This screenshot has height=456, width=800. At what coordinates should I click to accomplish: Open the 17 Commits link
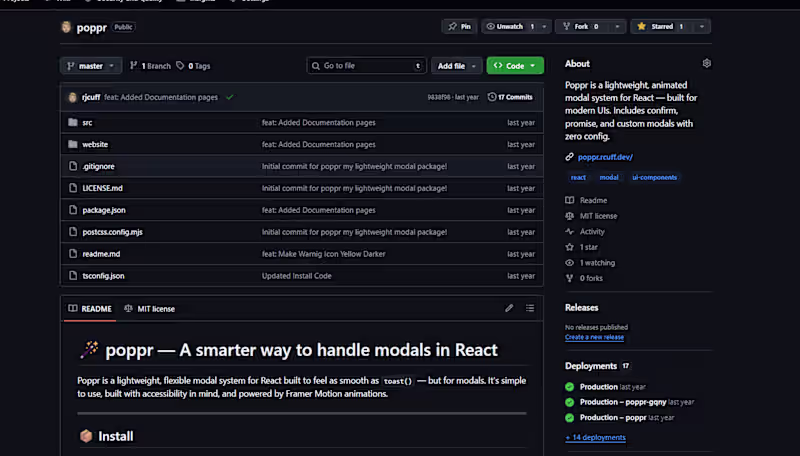[x=510, y=97]
